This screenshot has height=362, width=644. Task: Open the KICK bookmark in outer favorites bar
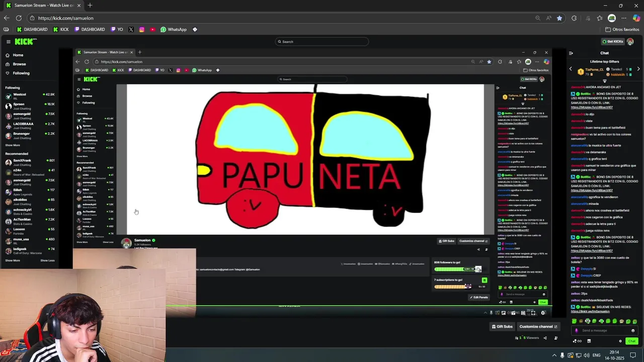[x=61, y=30]
